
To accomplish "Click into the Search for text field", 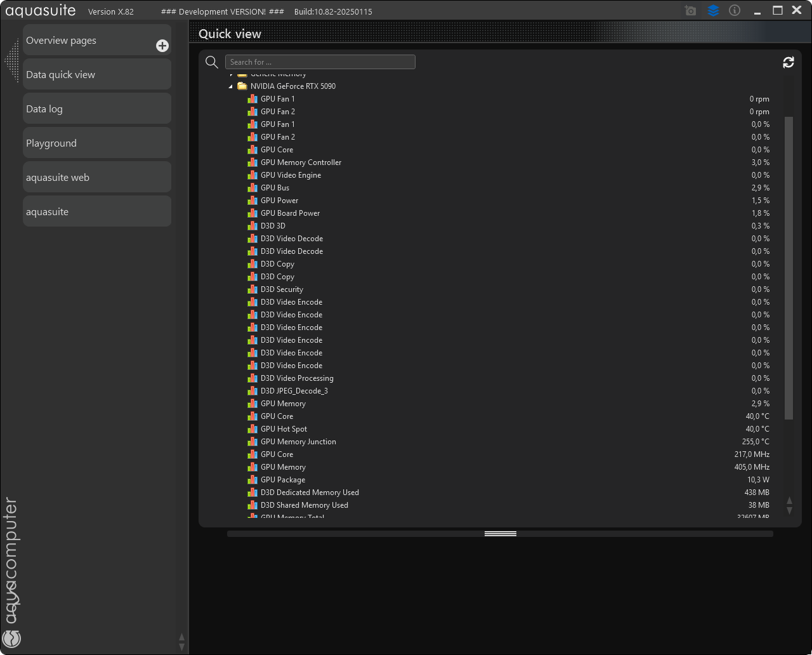I will pos(320,62).
